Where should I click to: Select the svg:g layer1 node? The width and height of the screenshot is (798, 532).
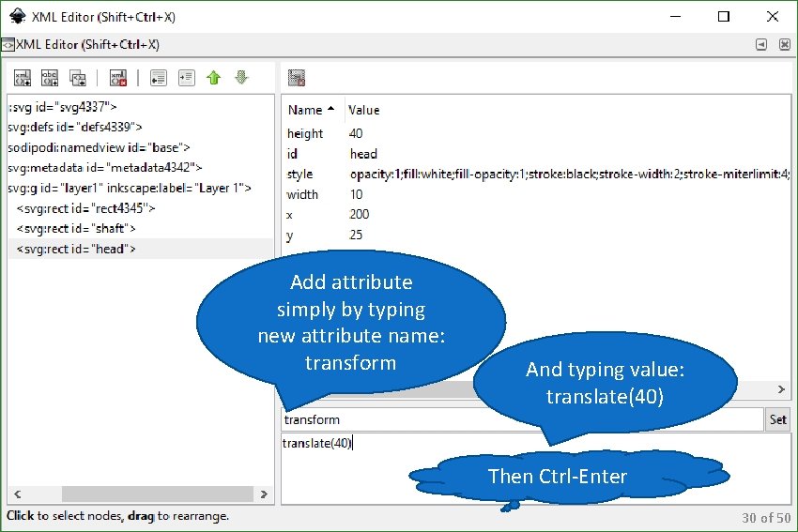(x=130, y=189)
